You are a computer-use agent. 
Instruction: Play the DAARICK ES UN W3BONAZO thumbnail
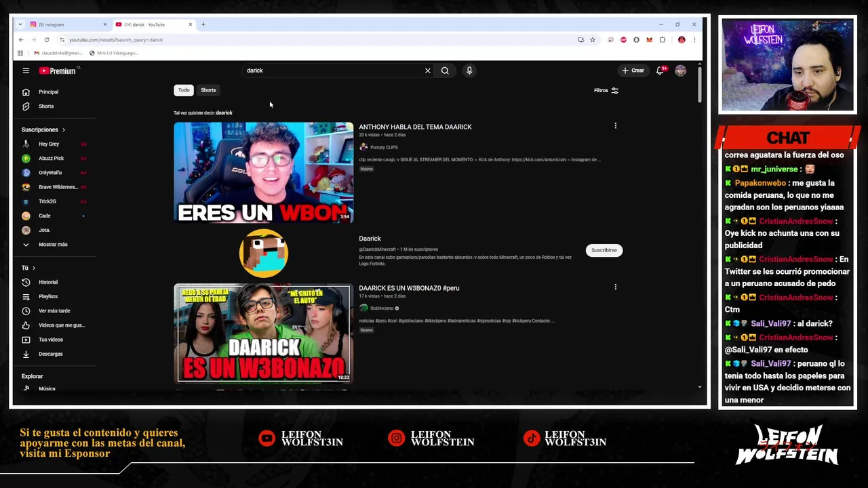(x=263, y=333)
